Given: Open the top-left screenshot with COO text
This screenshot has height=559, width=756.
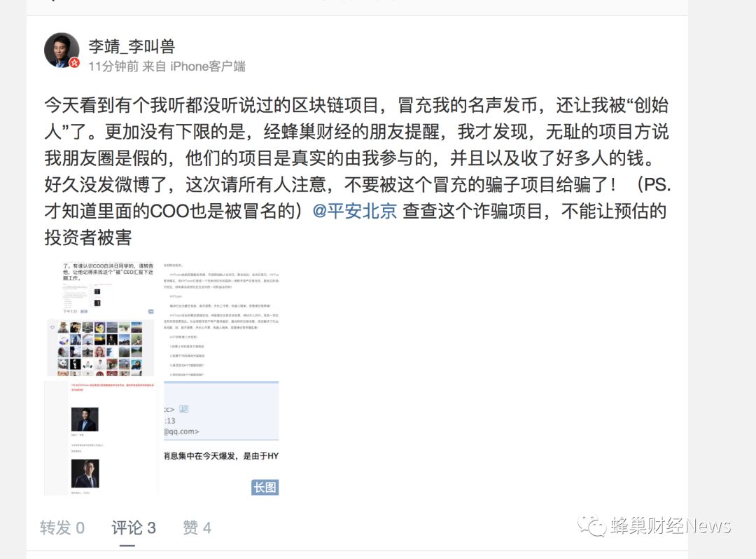Looking at the screenshot, I should click(x=101, y=289).
